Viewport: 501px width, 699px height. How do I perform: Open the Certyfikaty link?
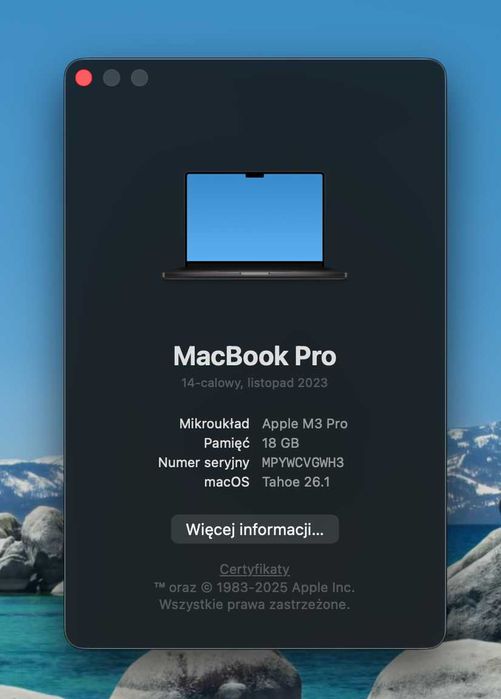[x=255, y=569]
